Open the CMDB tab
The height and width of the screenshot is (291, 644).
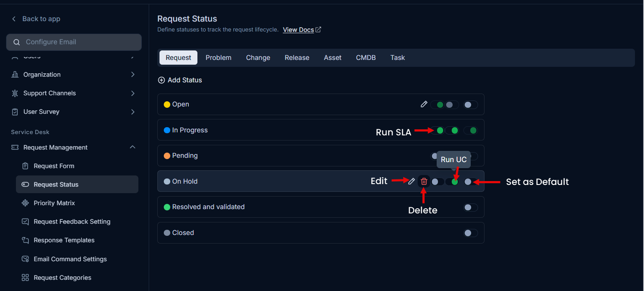pos(366,58)
